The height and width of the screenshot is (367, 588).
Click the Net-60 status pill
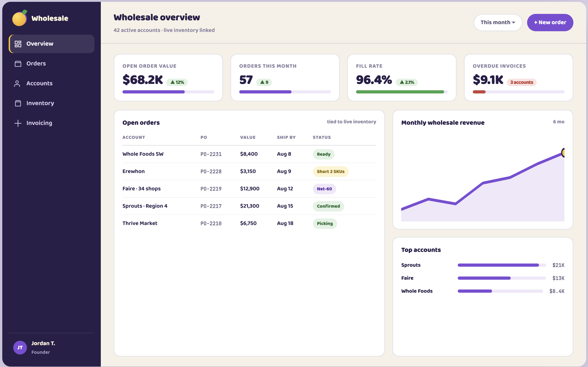[x=324, y=189]
